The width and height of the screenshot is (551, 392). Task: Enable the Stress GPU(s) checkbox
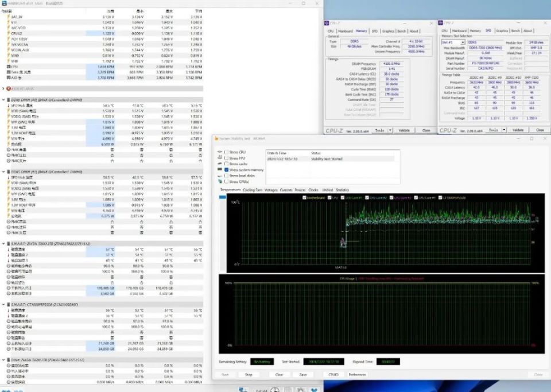226,181
